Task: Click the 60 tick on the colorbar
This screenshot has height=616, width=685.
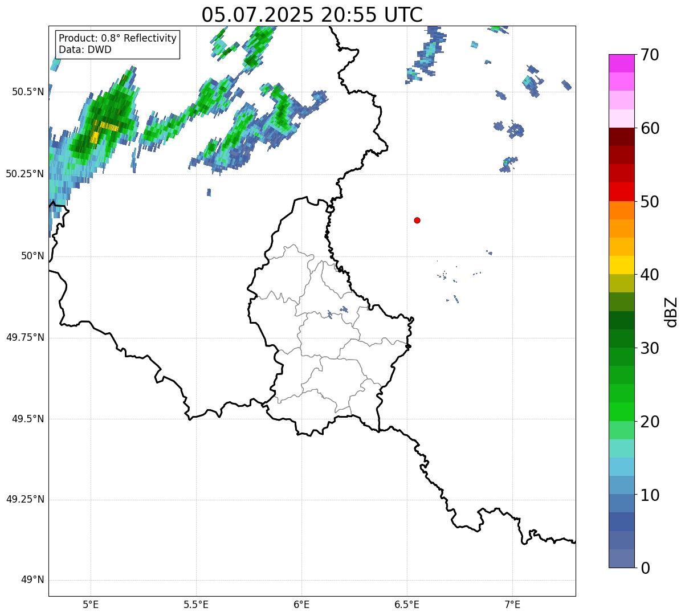Action: coord(649,128)
